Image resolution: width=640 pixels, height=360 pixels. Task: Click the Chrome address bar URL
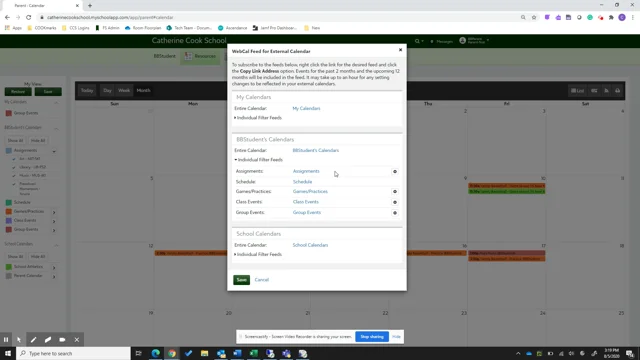pyautogui.click(x=110, y=18)
